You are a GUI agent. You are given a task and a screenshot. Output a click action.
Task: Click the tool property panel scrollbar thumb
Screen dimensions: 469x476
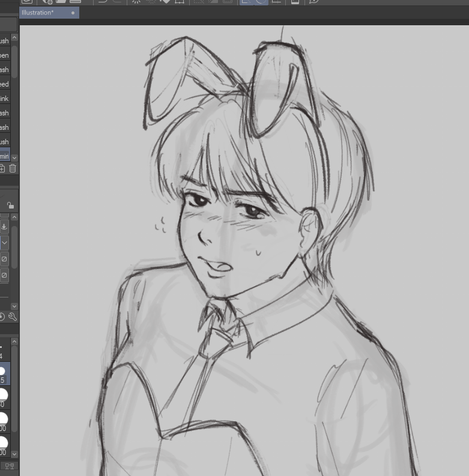(14, 246)
